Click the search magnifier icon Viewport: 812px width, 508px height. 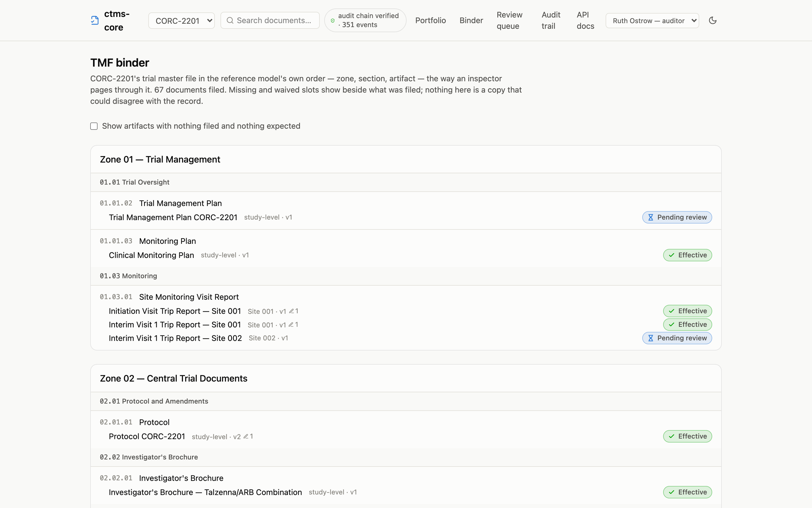pyautogui.click(x=230, y=21)
